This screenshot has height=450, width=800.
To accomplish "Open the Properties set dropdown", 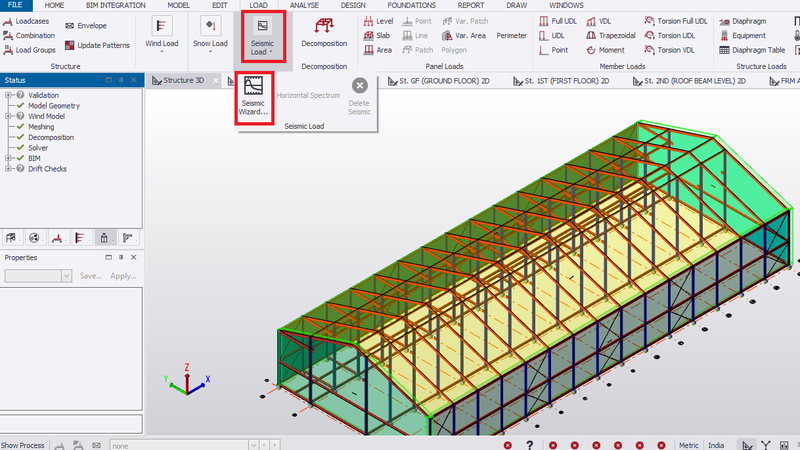I will click(66, 276).
